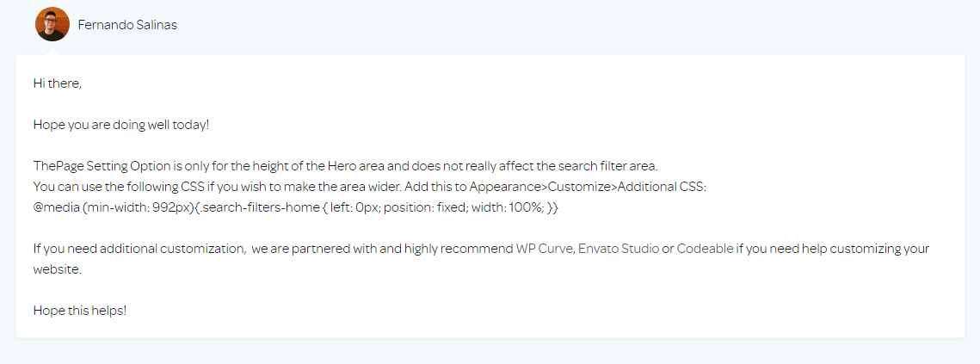Click the "Appearance>Customize>Additional CSS" path text
The width and height of the screenshot is (980, 364).
(588, 187)
